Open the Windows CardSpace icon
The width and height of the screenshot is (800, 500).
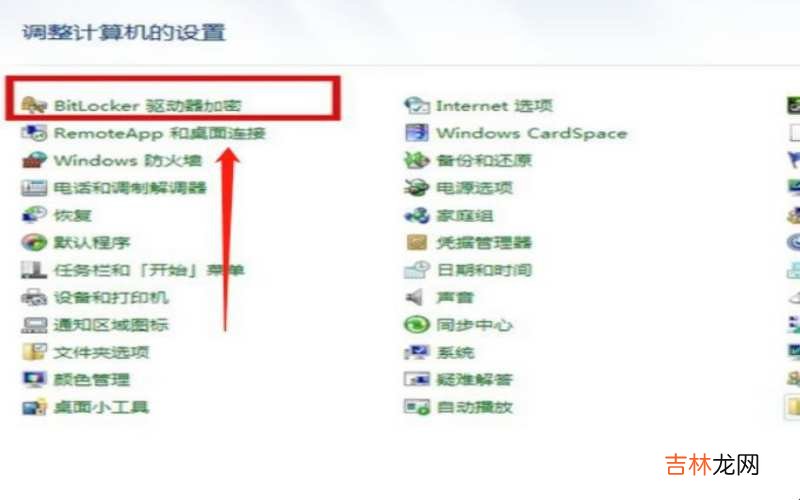click(x=417, y=133)
